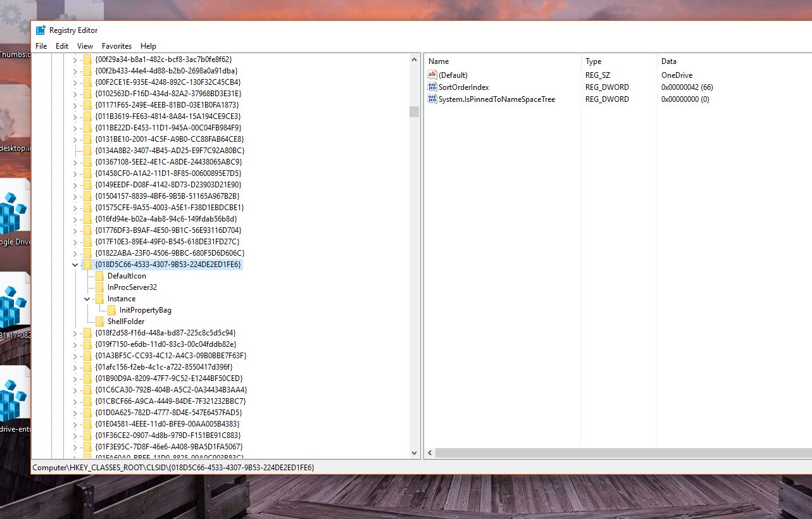Collapse the Instance subkey

point(87,299)
